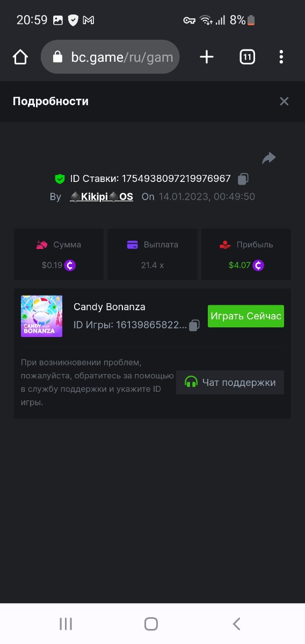Open Чат поддержки support chat
The width and height of the screenshot is (305, 644).
[x=230, y=383]
